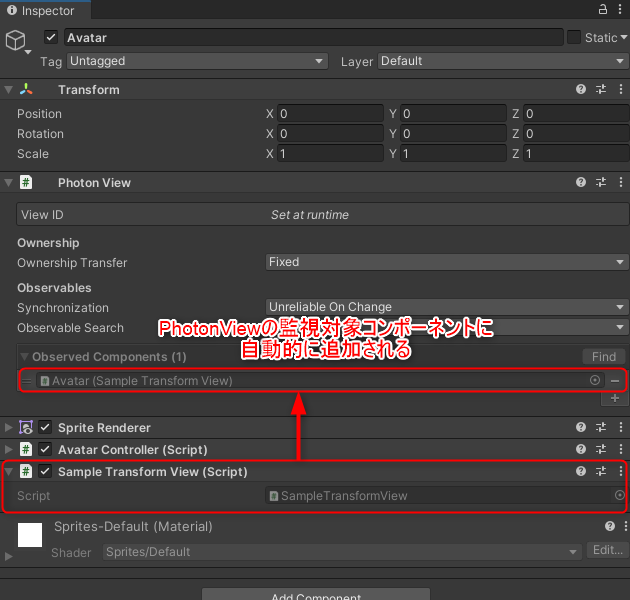Click the material Edit... button
Screen dimensions: 630x600
click(x=608, y=550)
